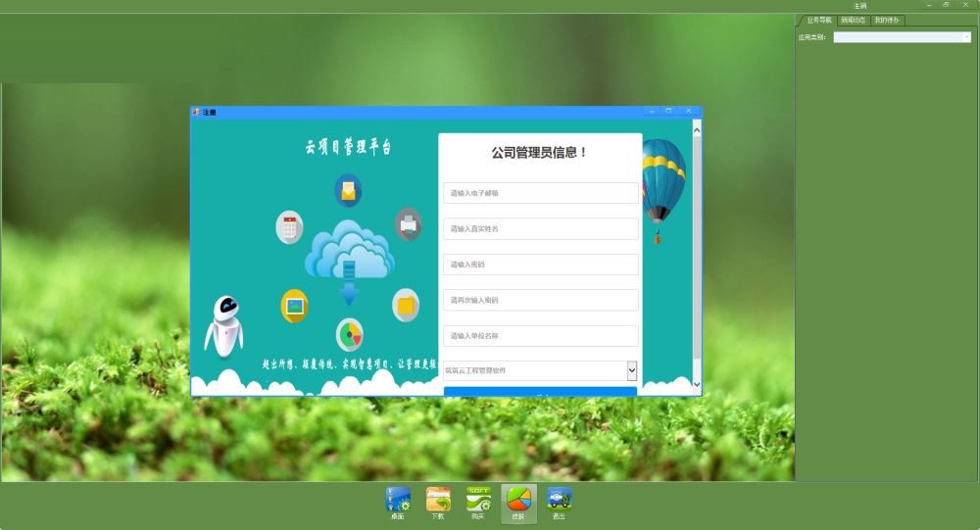Expand the software type combo box arrow
980x530 pixels.
click(632, 370)
